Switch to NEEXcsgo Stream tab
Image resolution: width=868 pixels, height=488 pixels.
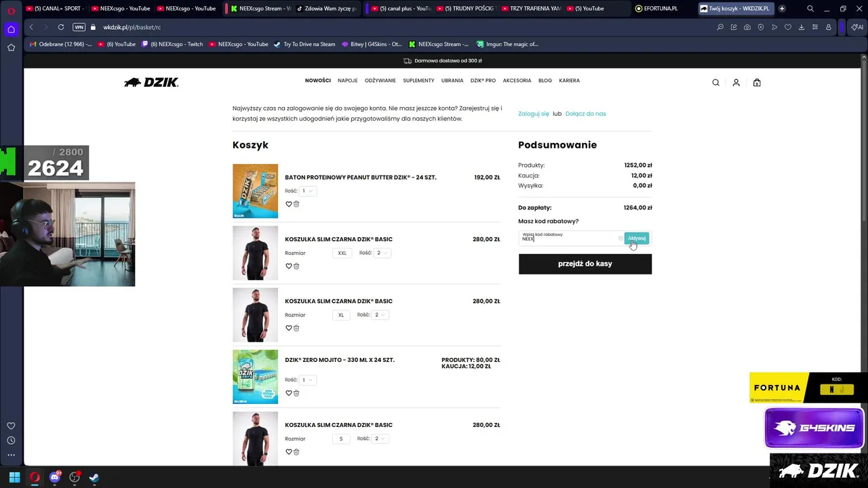[260, 9]
